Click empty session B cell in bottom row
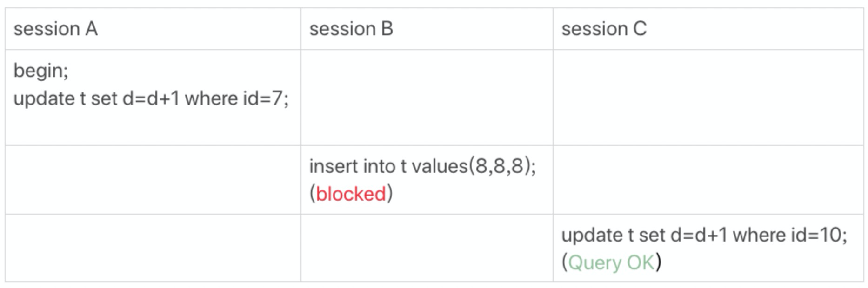 tap(427, 248)
